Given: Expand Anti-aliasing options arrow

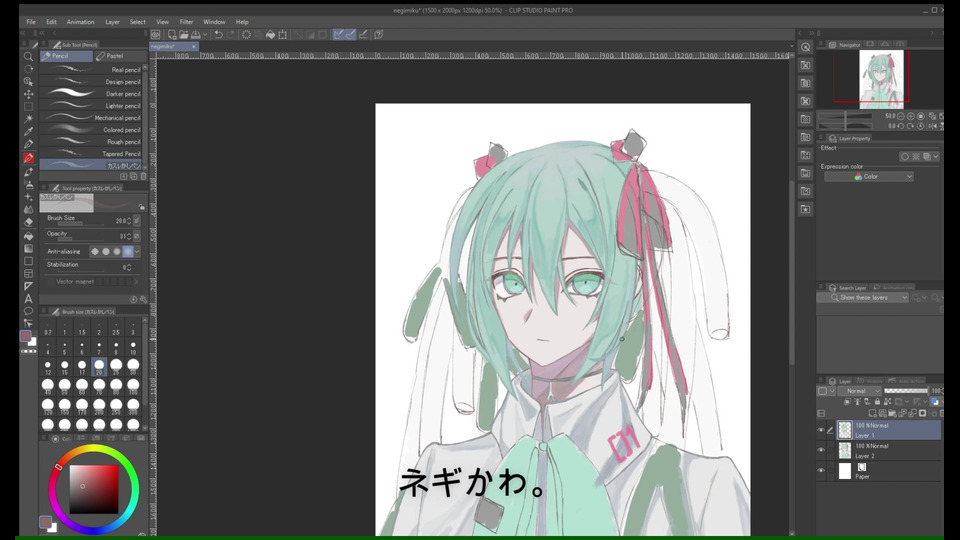Looking at the screenshot, I should [x=137, y=252].
